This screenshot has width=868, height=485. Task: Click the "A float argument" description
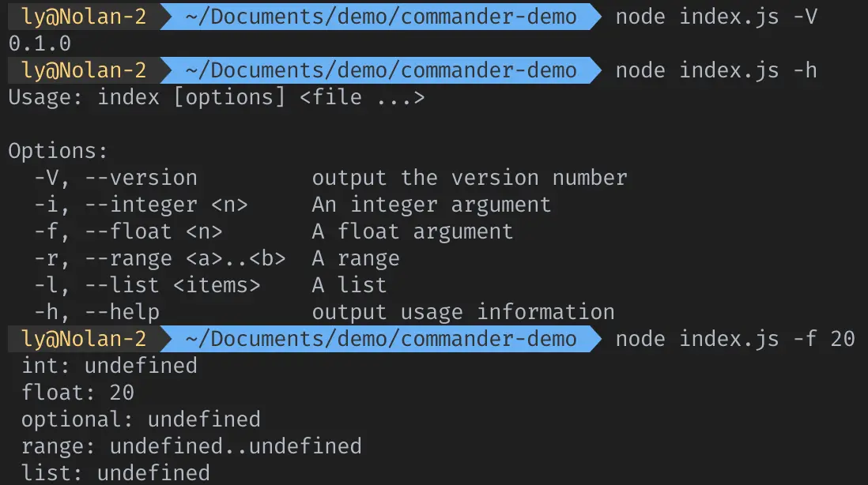(x=412, y=231)
